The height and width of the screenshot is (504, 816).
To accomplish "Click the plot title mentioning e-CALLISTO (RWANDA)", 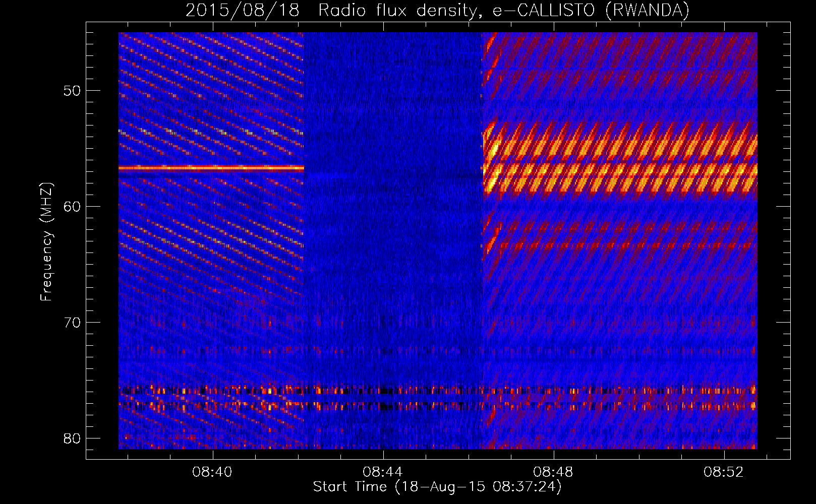I will tap(437, 10).
